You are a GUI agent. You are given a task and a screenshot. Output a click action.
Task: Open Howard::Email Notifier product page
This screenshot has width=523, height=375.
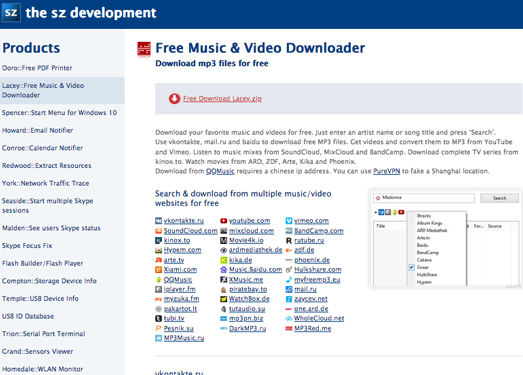tap(37, 130)
